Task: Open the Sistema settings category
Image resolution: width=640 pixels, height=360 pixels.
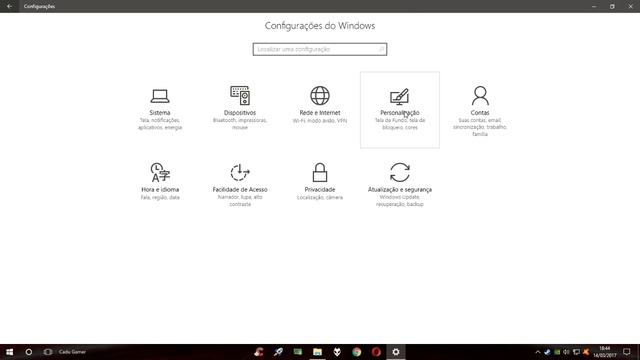Action: point(160,109)
